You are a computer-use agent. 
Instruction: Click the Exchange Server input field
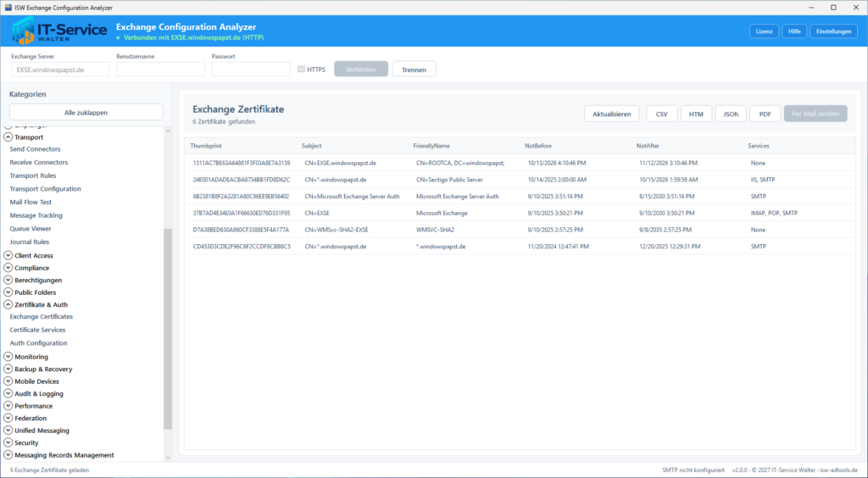60,69
